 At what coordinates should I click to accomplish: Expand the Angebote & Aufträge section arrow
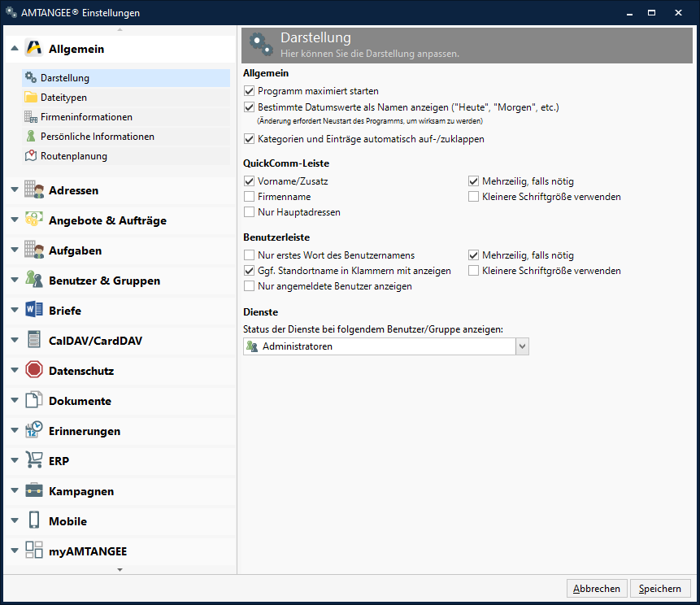(15, 220)
